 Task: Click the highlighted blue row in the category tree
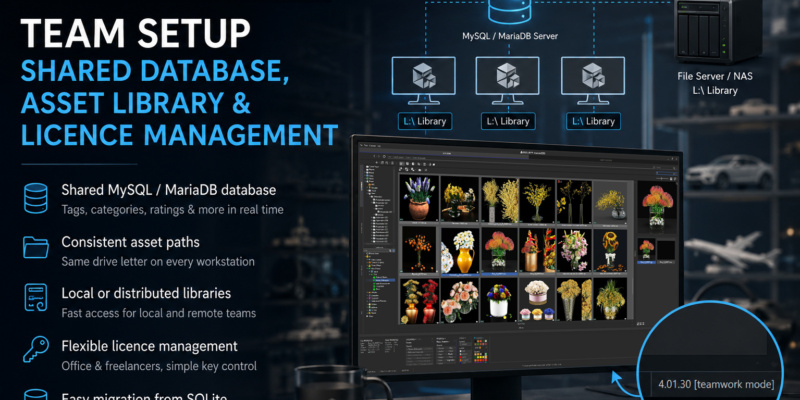[387, 280]
